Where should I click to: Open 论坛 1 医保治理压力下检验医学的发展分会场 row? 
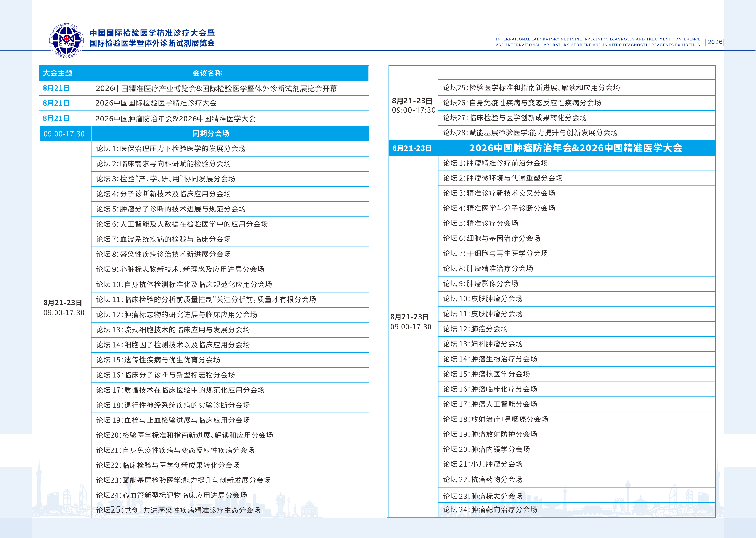coord(171,149)
